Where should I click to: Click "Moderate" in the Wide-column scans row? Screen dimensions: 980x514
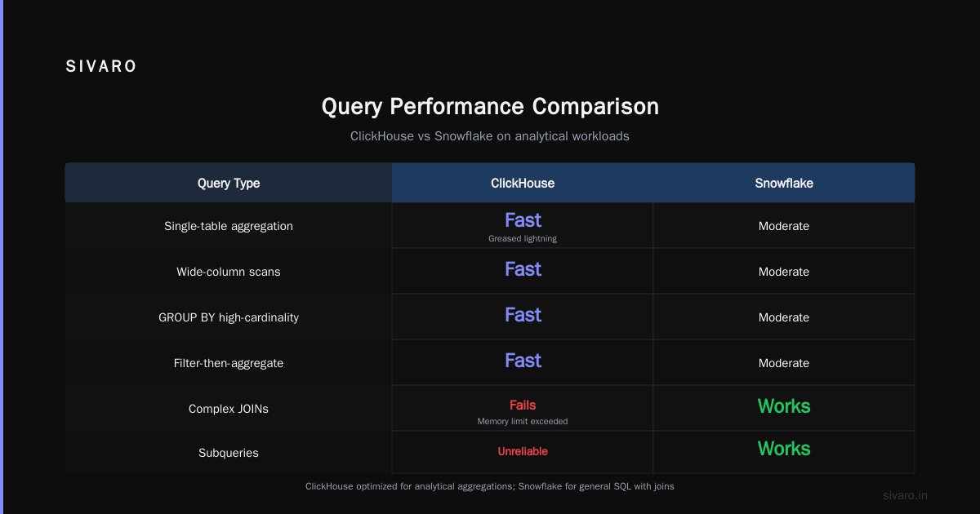[x=784, y=272]
